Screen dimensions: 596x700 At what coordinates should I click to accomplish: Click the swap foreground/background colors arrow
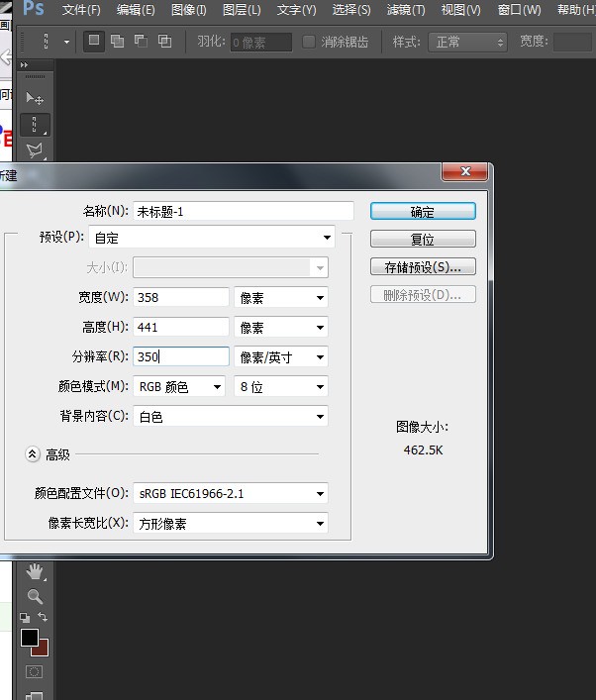pyautogui.click(x=43, y=617)
